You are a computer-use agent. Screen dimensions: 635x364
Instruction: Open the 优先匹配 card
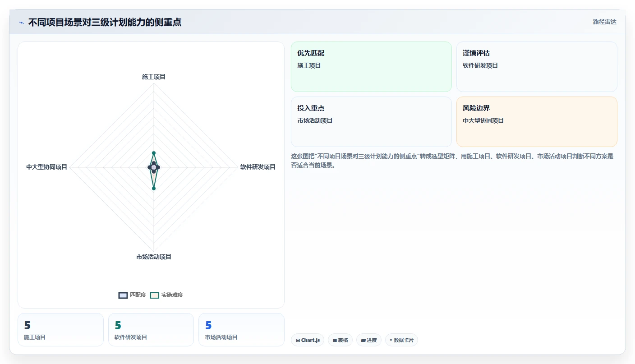pyautogui.click(x=371, y=67)
